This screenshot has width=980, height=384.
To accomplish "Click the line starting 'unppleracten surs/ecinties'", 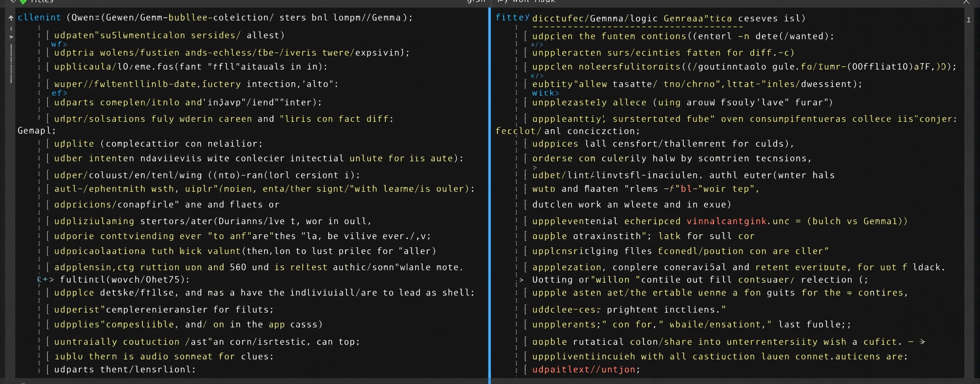I will tap(663, 52).
